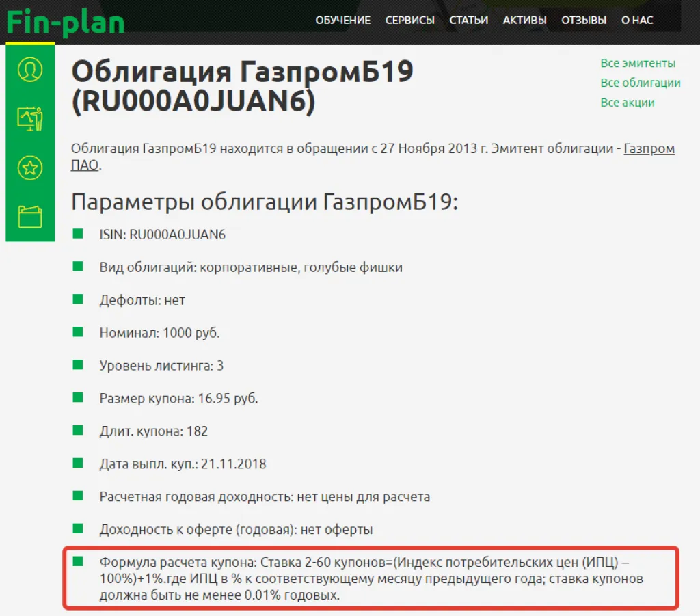Follow the Газпром ПАО issuer link

coord(649,149)
